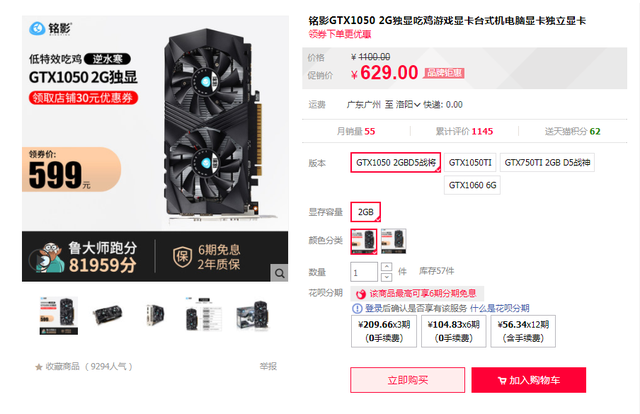Choose the ¥56.34x12期 installment option
This screenshot has width=640, height=414.
click(x=523, y=331)
